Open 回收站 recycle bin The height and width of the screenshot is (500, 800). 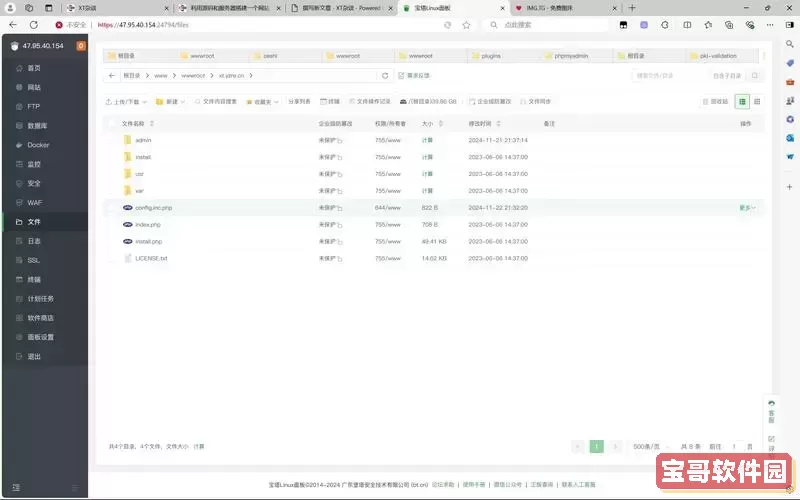(x=715, y=102)
